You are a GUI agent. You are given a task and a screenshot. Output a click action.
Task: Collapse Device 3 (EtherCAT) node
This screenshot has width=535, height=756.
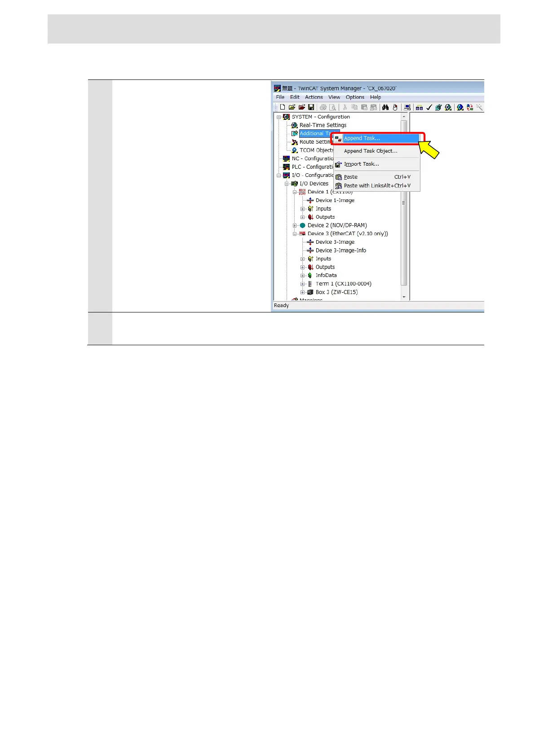click(x=295, y=234)
